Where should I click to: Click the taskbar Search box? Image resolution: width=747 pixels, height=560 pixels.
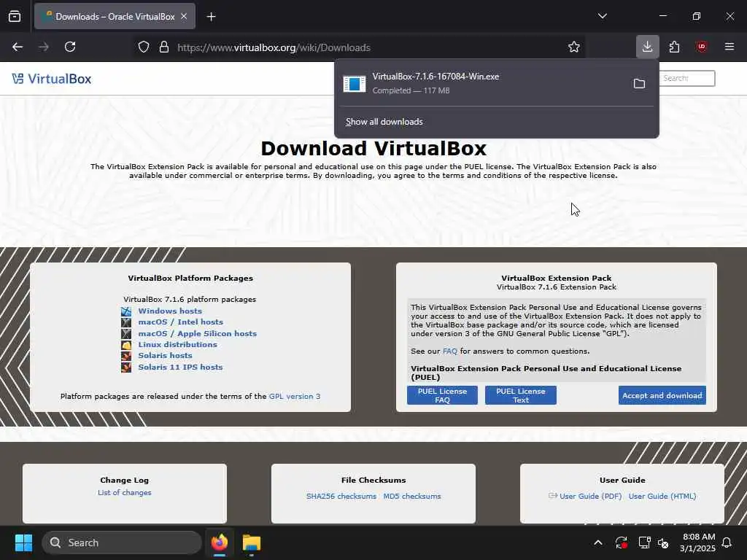coord(122,542)
